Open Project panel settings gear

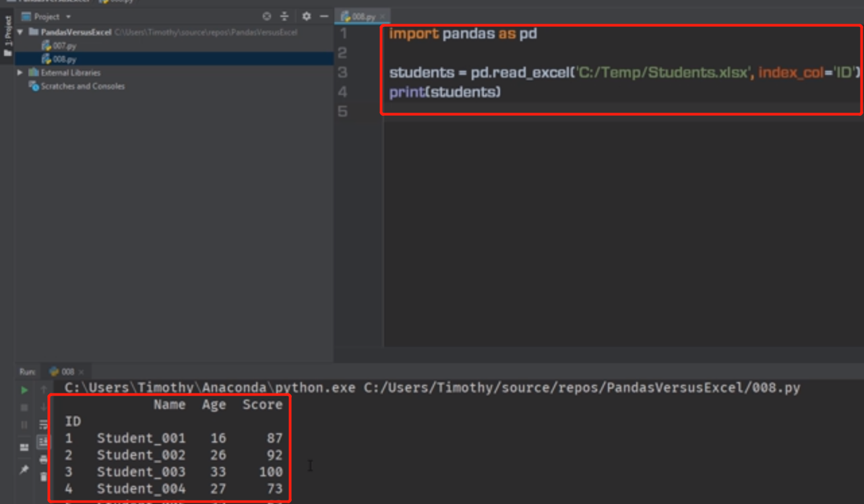coord(307,16)
